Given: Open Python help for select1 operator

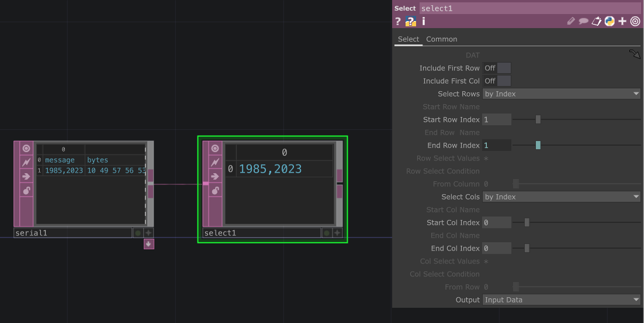Looking at the screenshot, I should tap(410, 22).
